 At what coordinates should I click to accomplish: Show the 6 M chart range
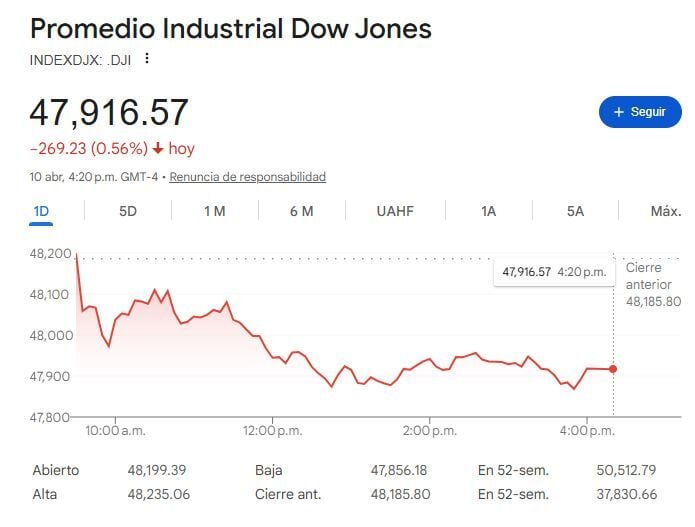(301, 211)
